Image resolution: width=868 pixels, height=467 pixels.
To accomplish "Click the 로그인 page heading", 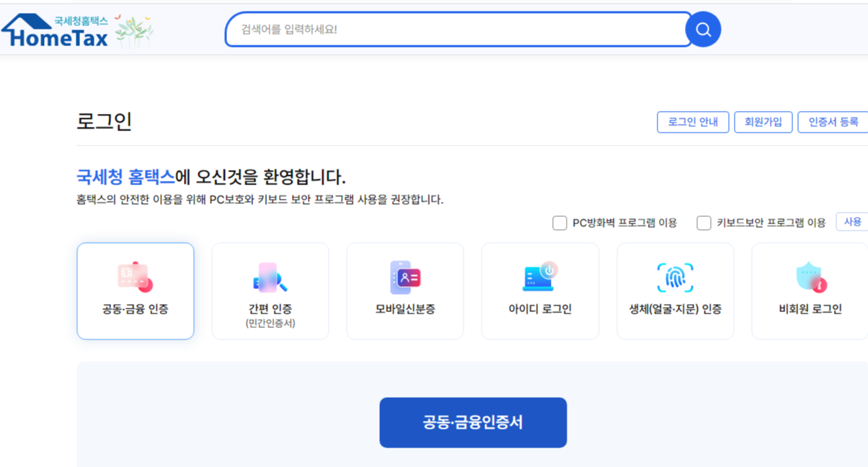I will coord(104,122).
